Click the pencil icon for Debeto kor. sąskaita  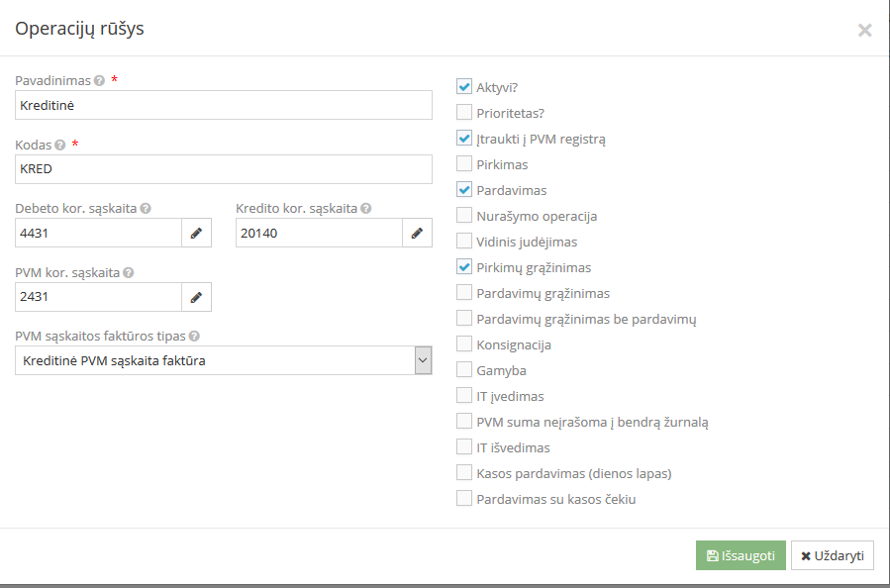(196, 233)
